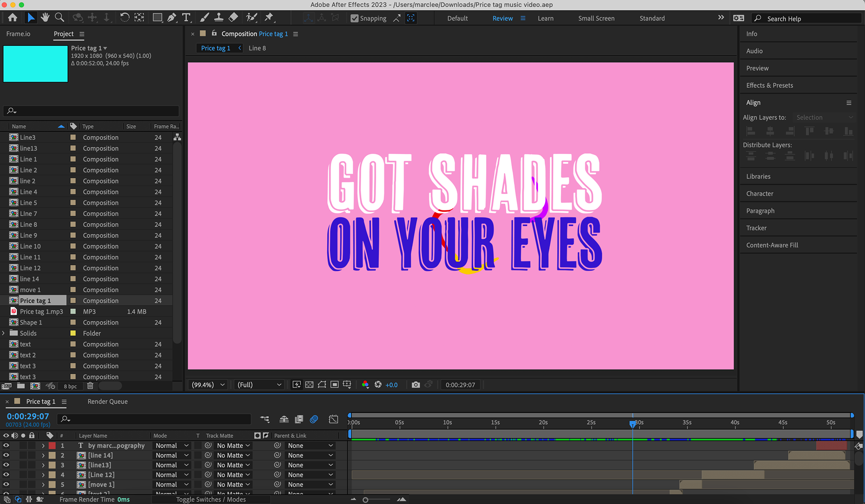Click current time 0:00:29:07 in viewer
The height and width of the screenshot is (504, 865).
click(x=460, y=385)
